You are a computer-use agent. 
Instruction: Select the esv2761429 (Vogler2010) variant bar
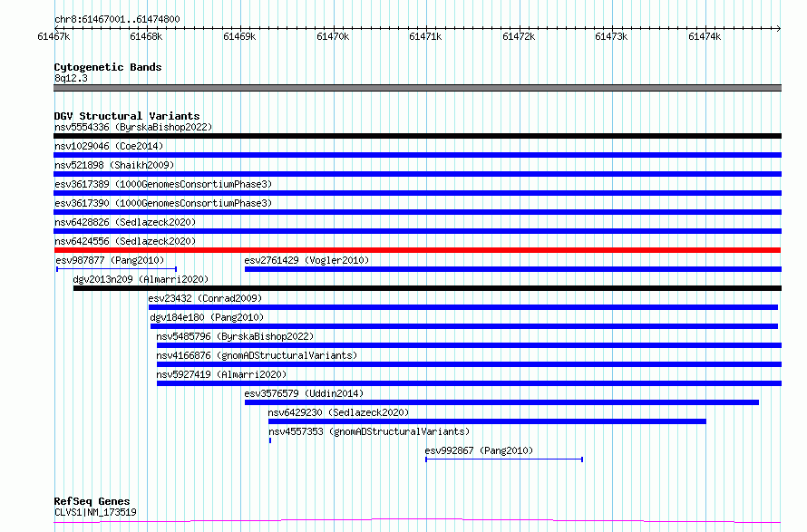coord(513,269)
